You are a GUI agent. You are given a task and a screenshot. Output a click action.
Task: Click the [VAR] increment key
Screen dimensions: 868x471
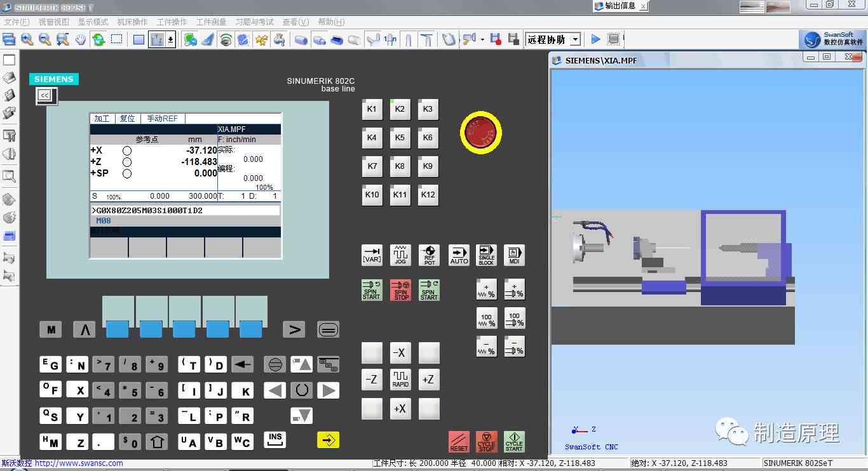pyautogui.click(x=372, y=255)
